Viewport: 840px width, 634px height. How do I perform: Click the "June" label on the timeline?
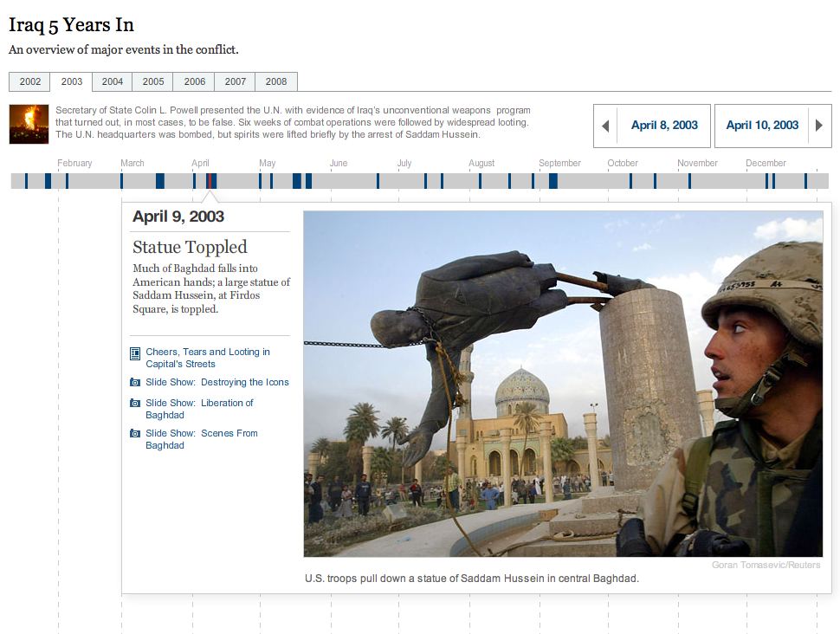(x=338, y=163)
